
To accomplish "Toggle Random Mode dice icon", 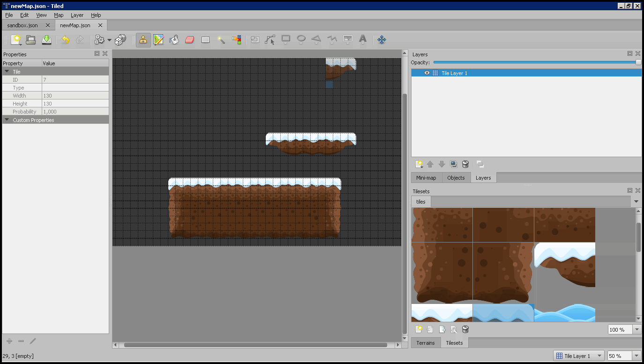I will (120, 40).
